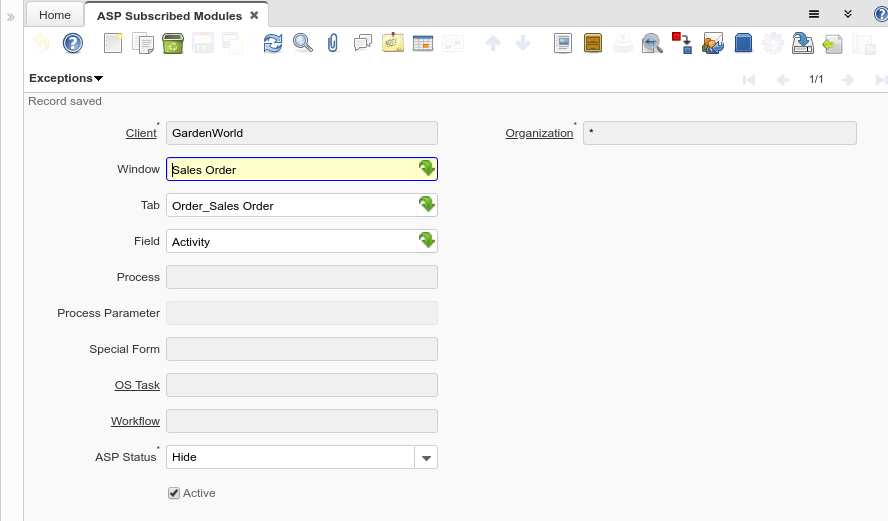Delete record using the green recycle bin icon
The image size is (888, 521).
coord(172,43)
